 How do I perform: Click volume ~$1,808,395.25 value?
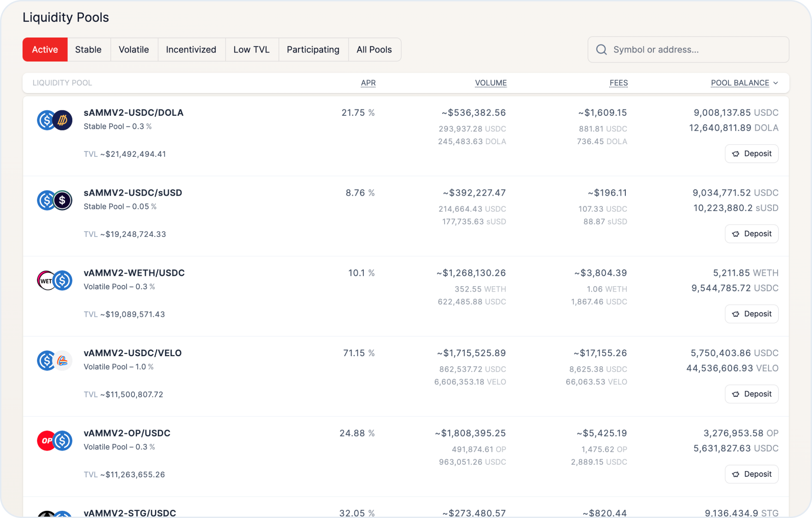pos(470,433)
